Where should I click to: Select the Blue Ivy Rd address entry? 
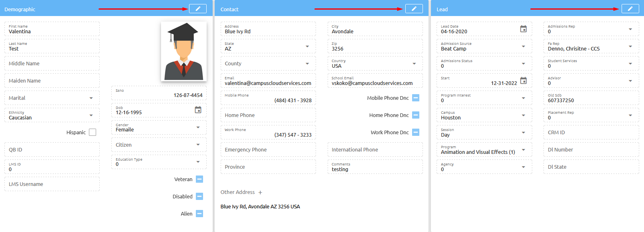click(260, 207)
